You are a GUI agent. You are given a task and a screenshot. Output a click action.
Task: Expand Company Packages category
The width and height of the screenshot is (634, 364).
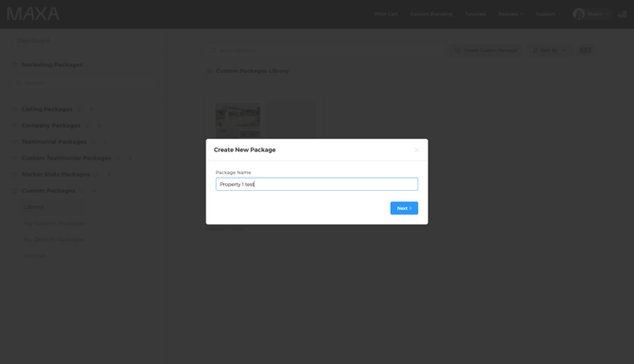pos(99,126)
